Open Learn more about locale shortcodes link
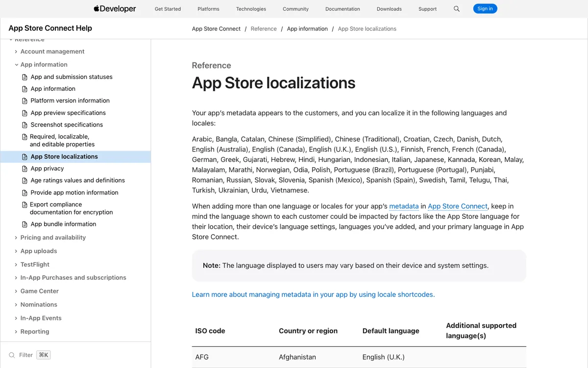Image resolution: width=588 pixels, height=368 pixels. pyautogui.click(x=313, y=294)
